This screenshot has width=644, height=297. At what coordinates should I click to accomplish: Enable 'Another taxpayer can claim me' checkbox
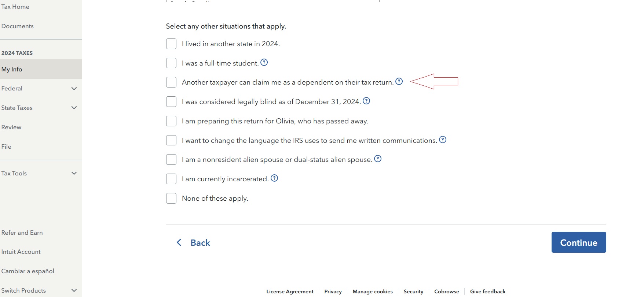[x=171, y=82]
